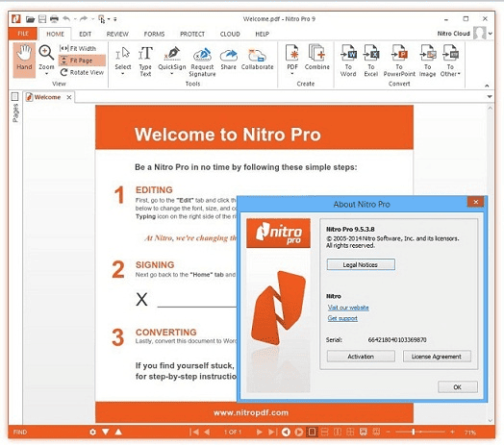Click the previous view round arrow icon

click(286, 433)
